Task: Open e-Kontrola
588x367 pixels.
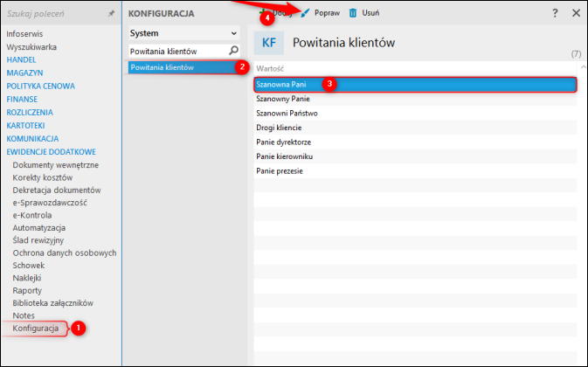Action: (32, 215)
